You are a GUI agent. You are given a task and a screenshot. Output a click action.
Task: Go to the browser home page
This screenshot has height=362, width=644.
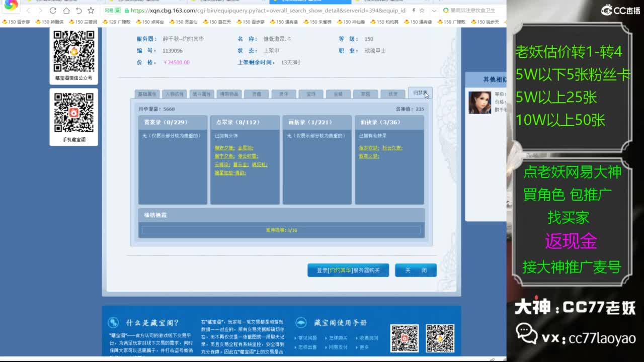tap(66, 11)
